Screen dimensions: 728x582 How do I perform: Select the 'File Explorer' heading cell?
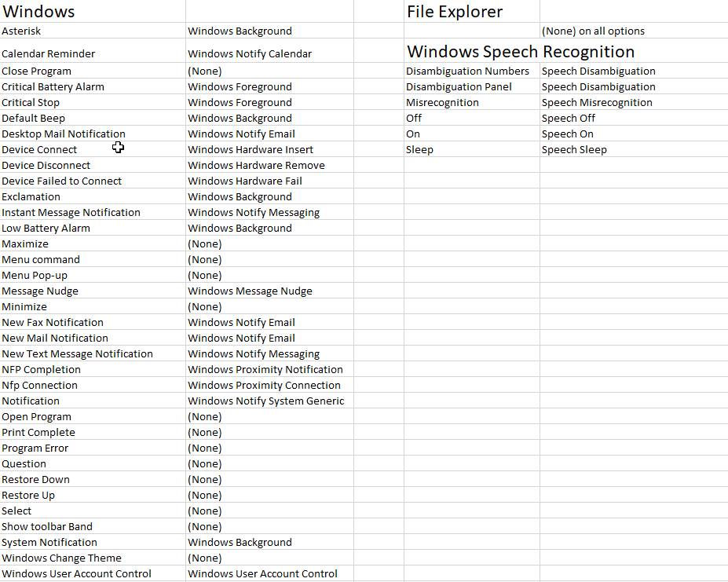(x=472, y=11)
